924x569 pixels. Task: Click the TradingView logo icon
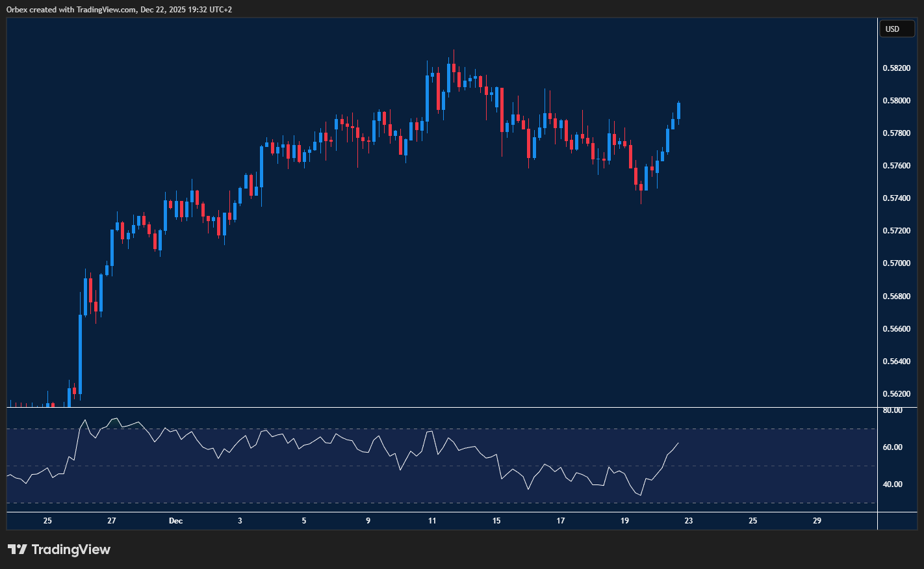click(18, 549)
